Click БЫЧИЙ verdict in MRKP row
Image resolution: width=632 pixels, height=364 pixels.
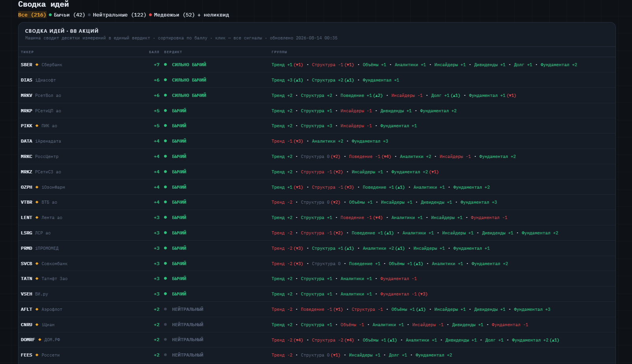[179, 111]
